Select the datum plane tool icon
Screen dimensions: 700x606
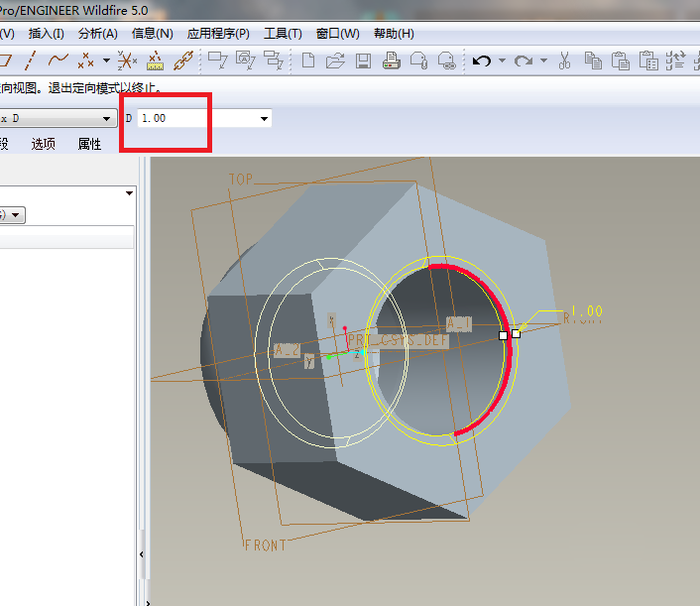coord(5,61)
